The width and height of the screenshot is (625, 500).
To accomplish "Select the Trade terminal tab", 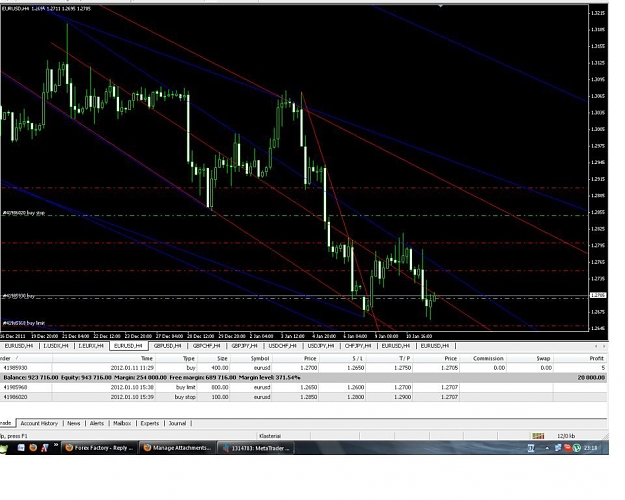I will point(6,423).
